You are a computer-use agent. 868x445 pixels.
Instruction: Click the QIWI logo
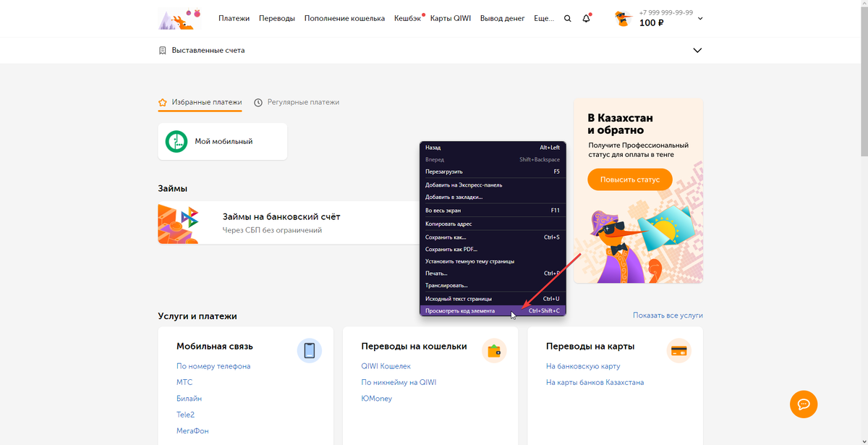179,18
